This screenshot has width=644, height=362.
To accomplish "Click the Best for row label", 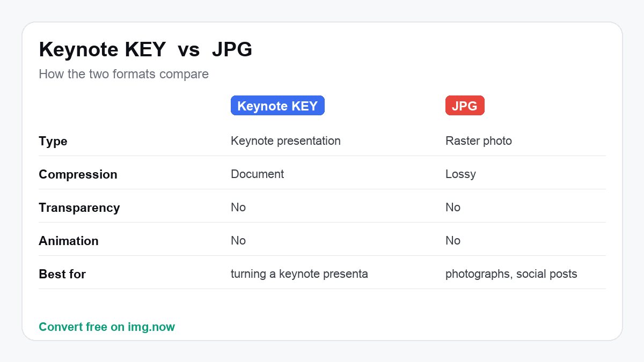I will pos(62,274).
